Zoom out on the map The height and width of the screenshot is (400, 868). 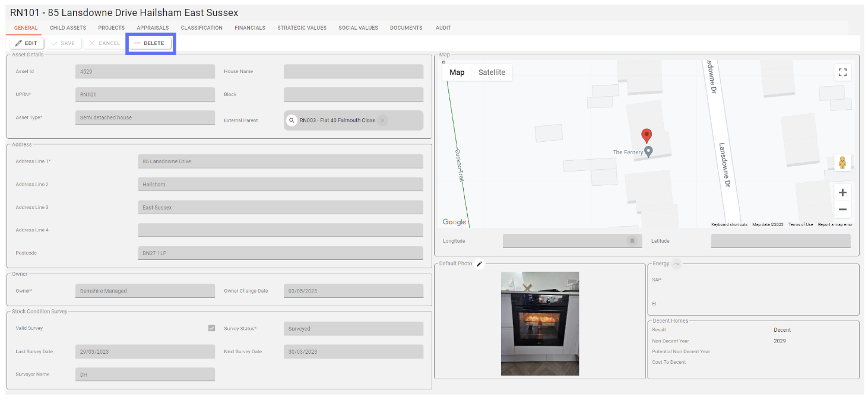(x=842, y=209)
